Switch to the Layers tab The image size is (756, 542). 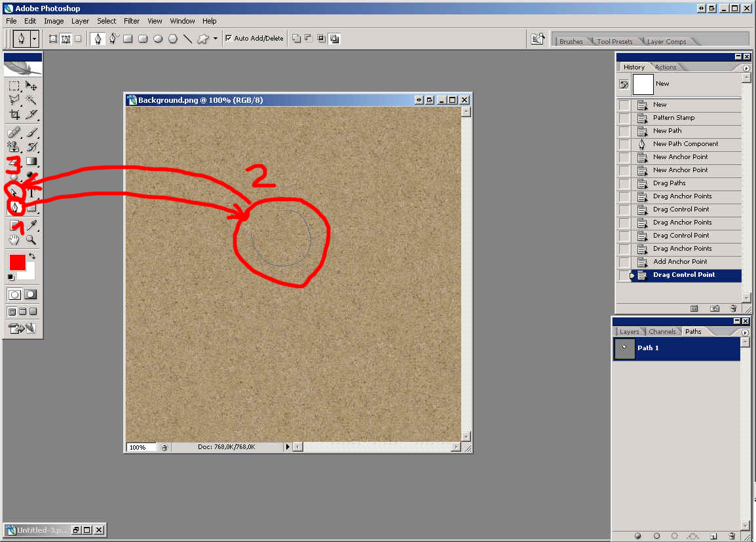(629, 332)
